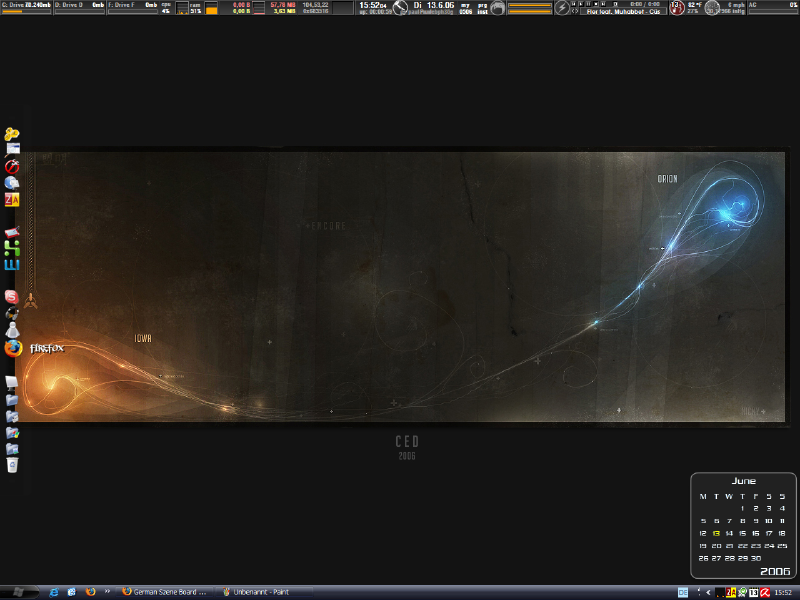
Task: Open the red crossed-circle icon in dock
Action: 12,166
